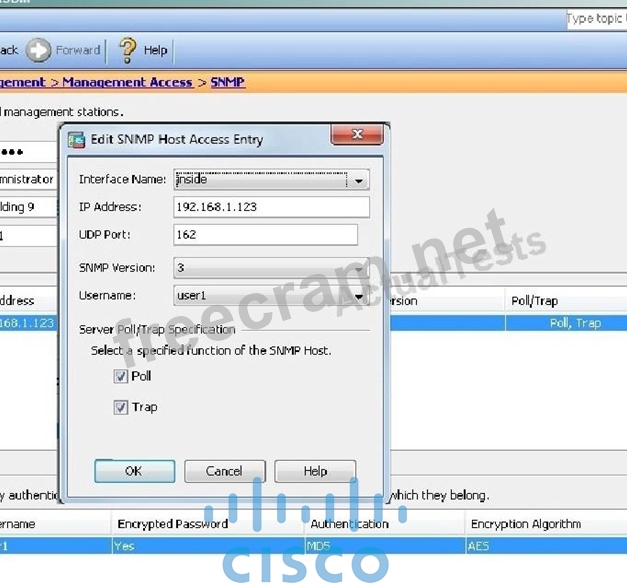Image resolution: width=627 pixels, height=585 pixels.
Task: Focus the Type topic search box
Action: [x=596, y=19]
